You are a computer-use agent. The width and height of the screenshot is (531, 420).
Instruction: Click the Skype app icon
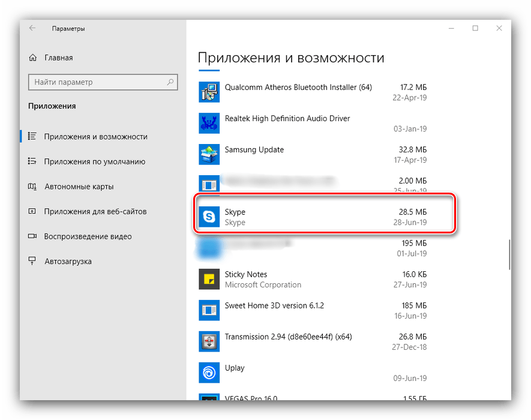click(209, 217)
